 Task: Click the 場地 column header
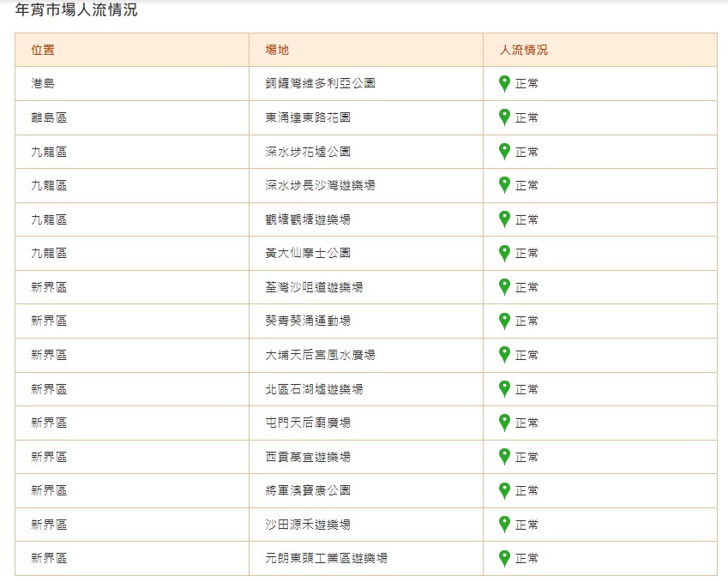[x=277, y=50]
